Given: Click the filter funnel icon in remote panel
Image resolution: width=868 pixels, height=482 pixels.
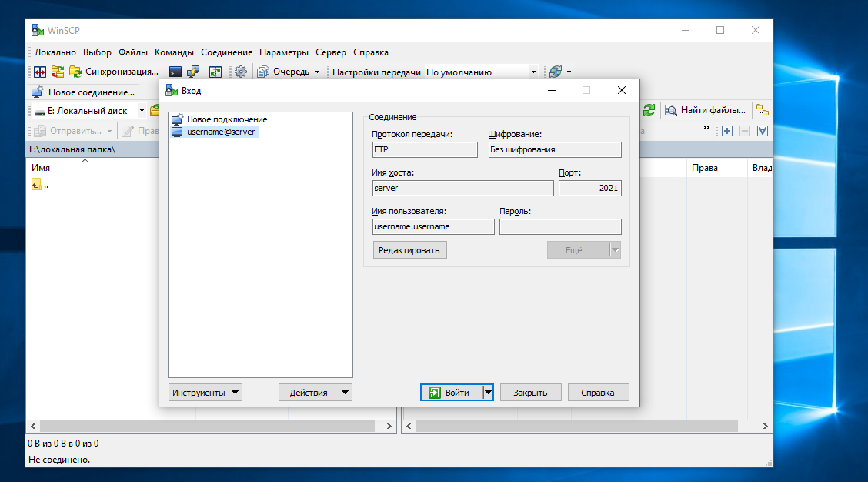Looking at the screenshot, I should [763, 131].
